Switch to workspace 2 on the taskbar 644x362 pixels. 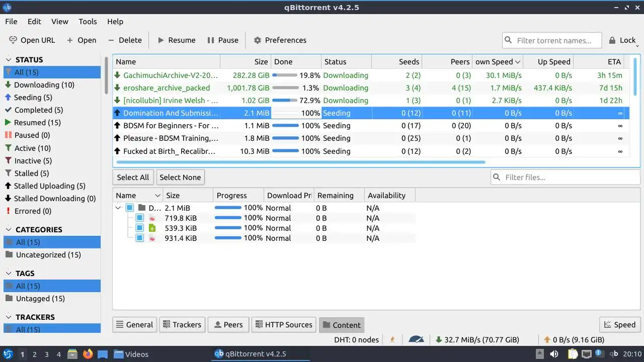click(34, 354)
